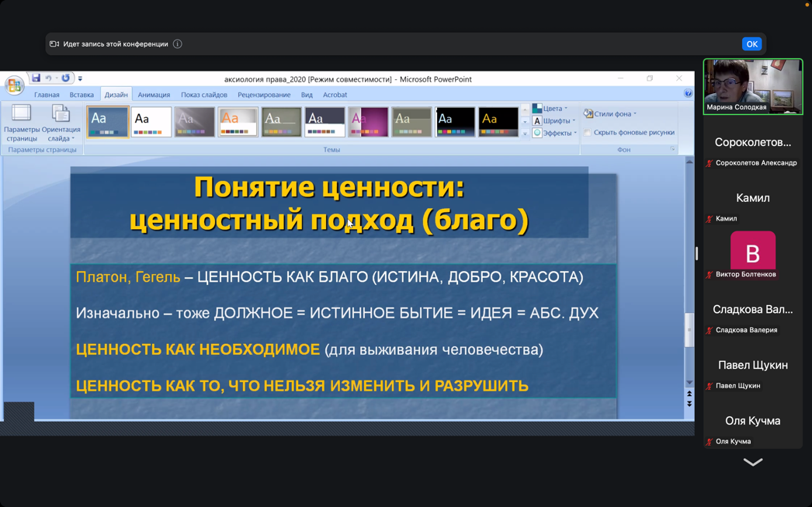Click the line starting Платон, Гегель
812x507 pixels.
[x=329, y=277]
